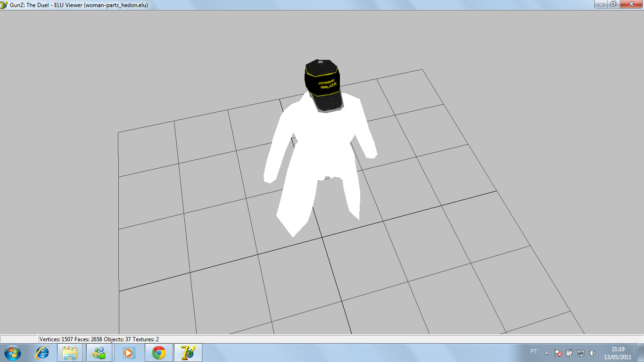This screenshot has height=362, width=644.
Task: Select the ELU Viewer taskbar button
Action: (x=188, y=353)
